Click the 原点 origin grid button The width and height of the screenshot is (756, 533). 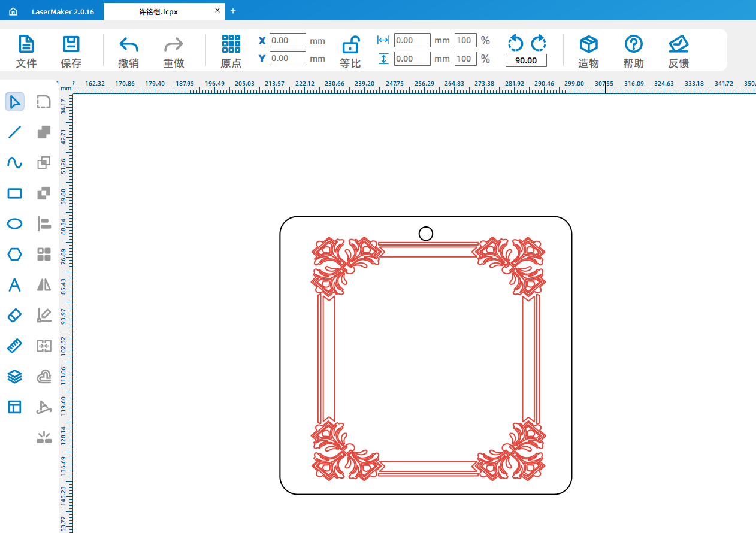click(231, 52)
